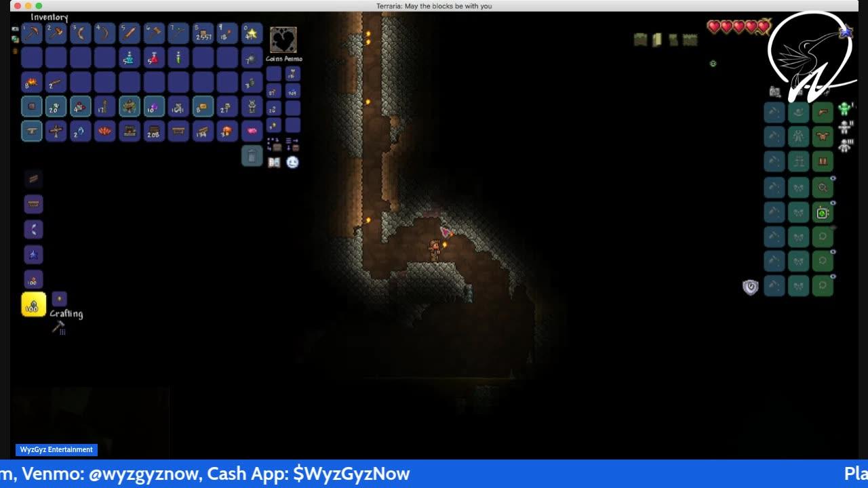Click the crafting ingredient slot beside Crafting

point(59,299)
